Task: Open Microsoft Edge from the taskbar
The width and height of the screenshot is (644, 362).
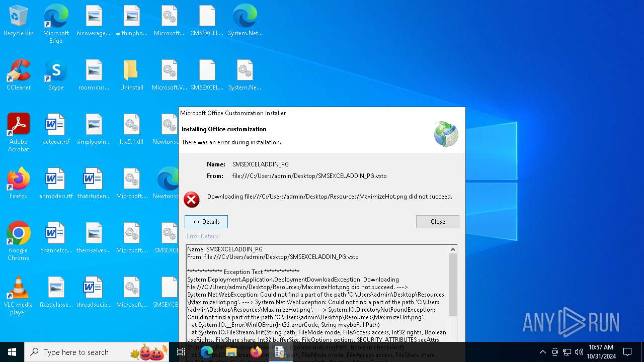Action: [x=207, y=352]
